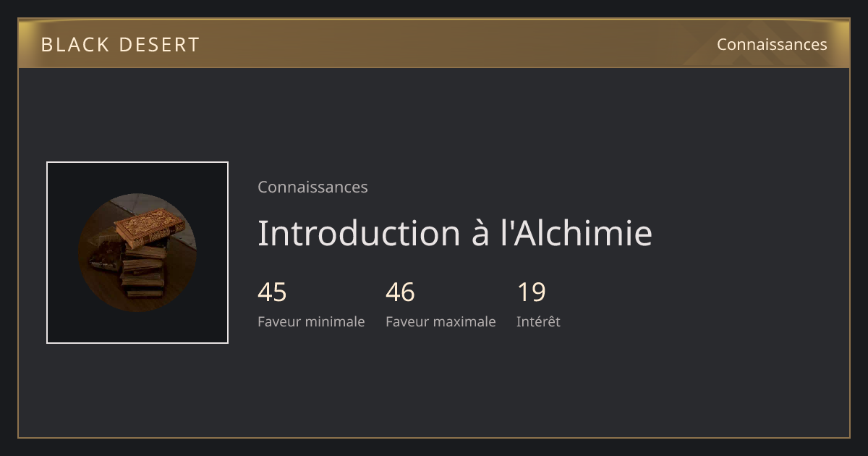
Task: Click the gold header banner center
Action: 434,43
